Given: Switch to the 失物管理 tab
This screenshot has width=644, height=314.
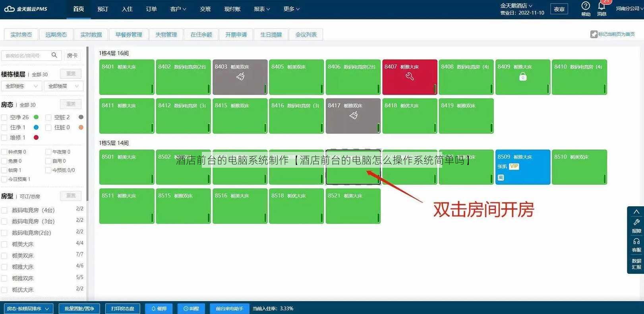Looking at the screenshot, I should coord(166,35).
